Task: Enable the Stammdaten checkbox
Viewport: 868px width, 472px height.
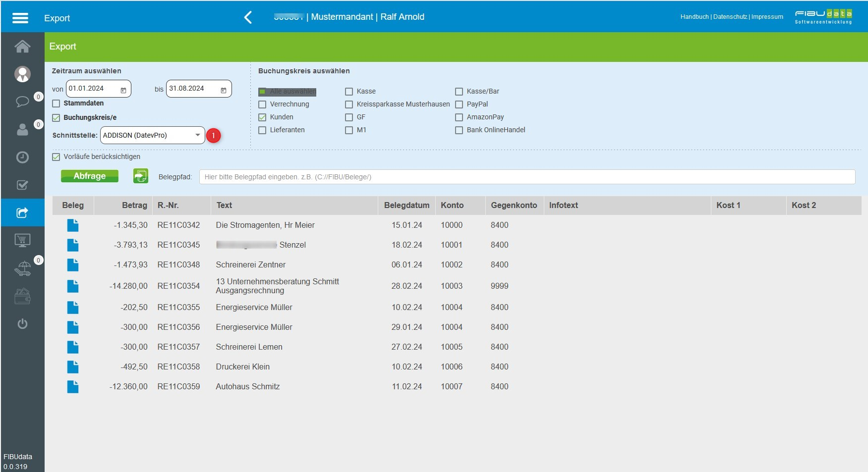Action: tap(56, 104)
